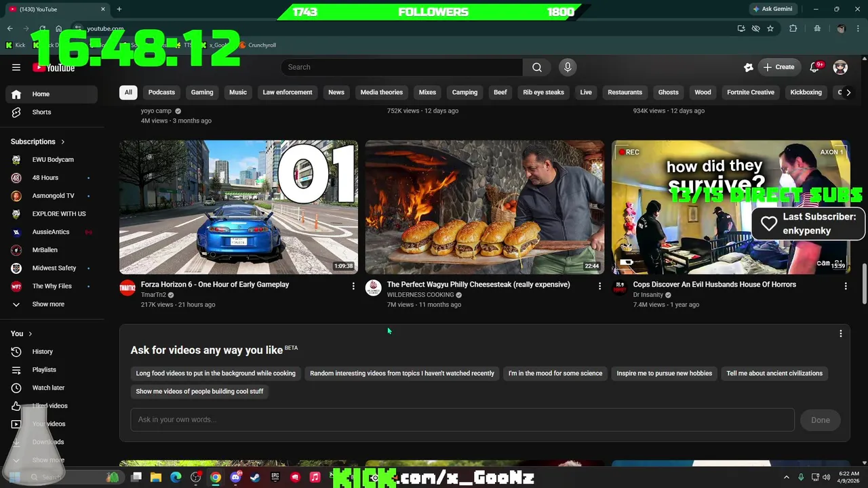Click the Done button in the ask panel
Screen dimensions: 868x488
coord(821,420)
